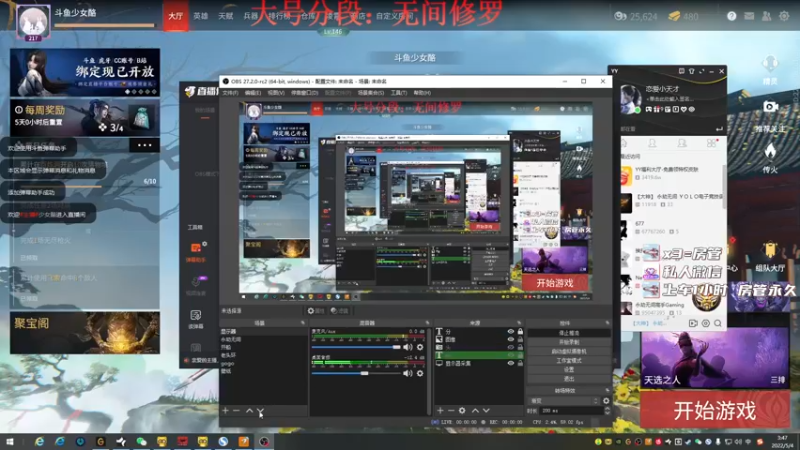This screenshot has height=450, width=800.
Task: Open the 组队大厅 team lobby icon
Action: [770, 251]
